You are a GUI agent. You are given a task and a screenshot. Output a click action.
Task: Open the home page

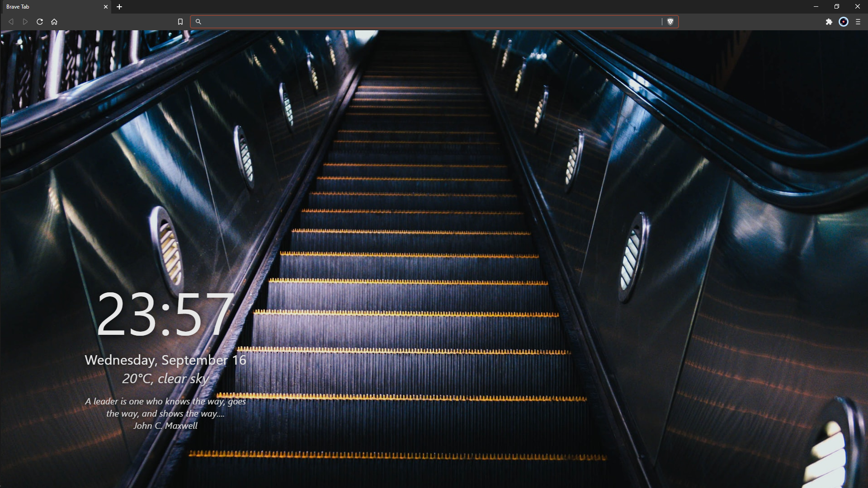(54, 22)
